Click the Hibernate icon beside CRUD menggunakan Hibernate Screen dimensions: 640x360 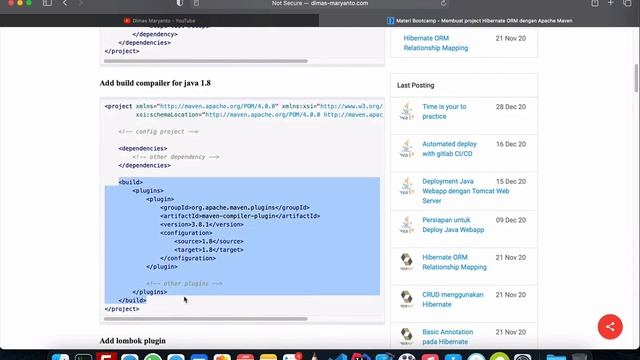point(407,299)
